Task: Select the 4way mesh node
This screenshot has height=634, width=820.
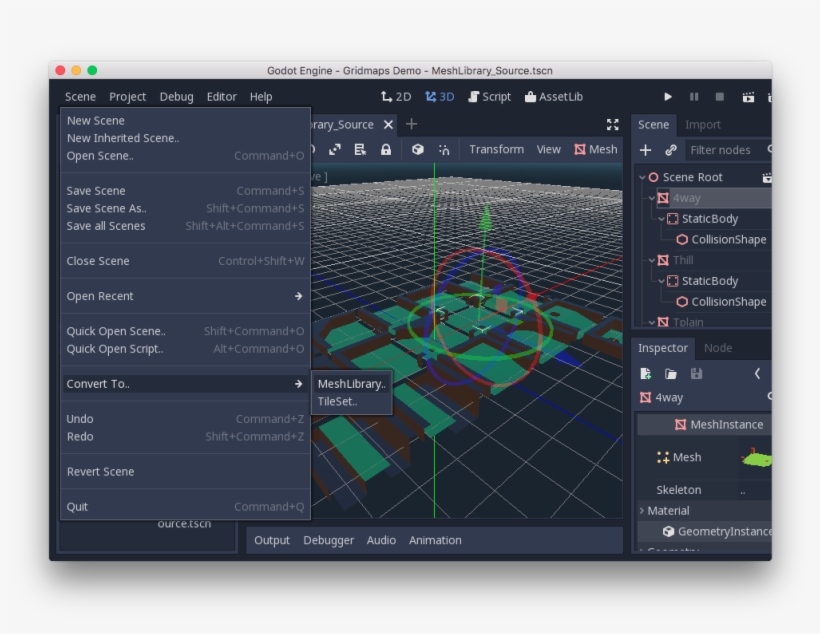Action: [x=686, y=198]
